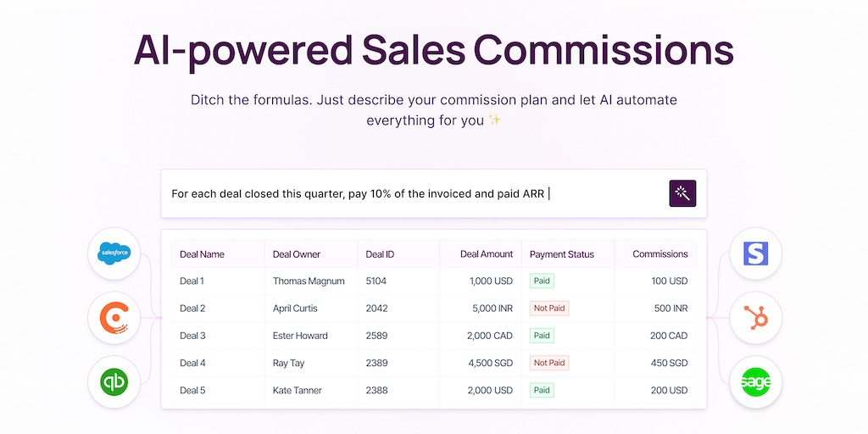Select the 450 SGD commission cell
The image size is (868, 434).
click(668, 363)
